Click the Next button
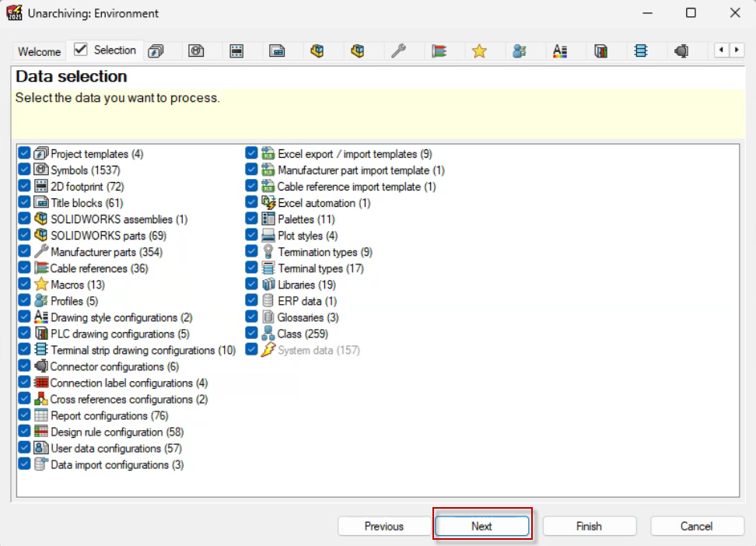The image size is (756, 546). pos(481,526)
